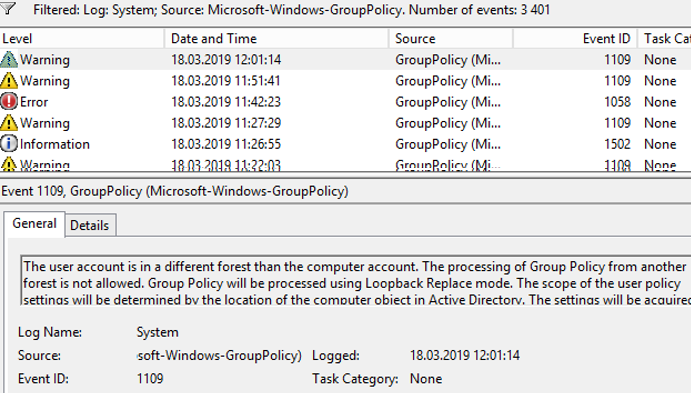
Task: Click the filter funnel icon
Action: tap(8, 8)
